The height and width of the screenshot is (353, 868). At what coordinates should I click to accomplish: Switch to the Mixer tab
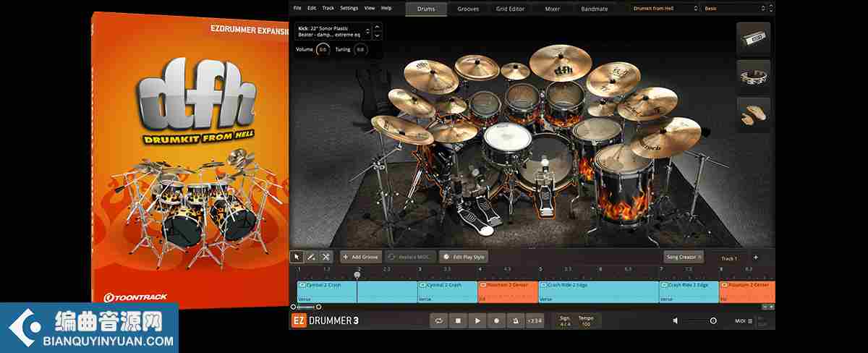tap(553, 9)
